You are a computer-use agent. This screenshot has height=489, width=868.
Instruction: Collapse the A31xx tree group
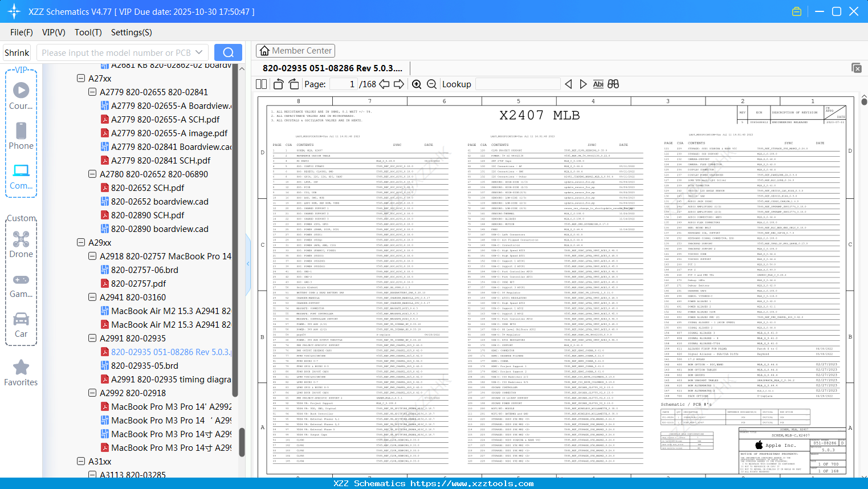tap(81, 461)
